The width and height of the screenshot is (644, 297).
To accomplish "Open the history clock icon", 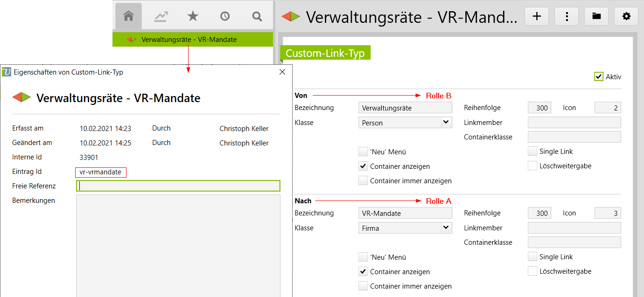I will [x=225, y=16].
